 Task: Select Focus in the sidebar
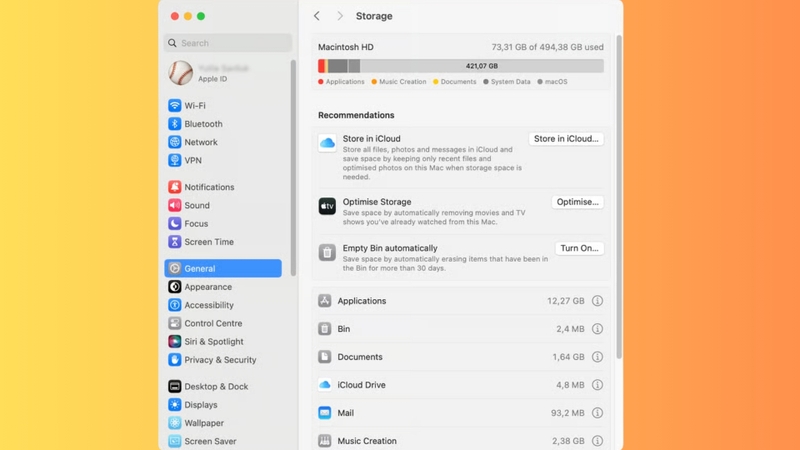pyautogui.click(x=223, y=223)
